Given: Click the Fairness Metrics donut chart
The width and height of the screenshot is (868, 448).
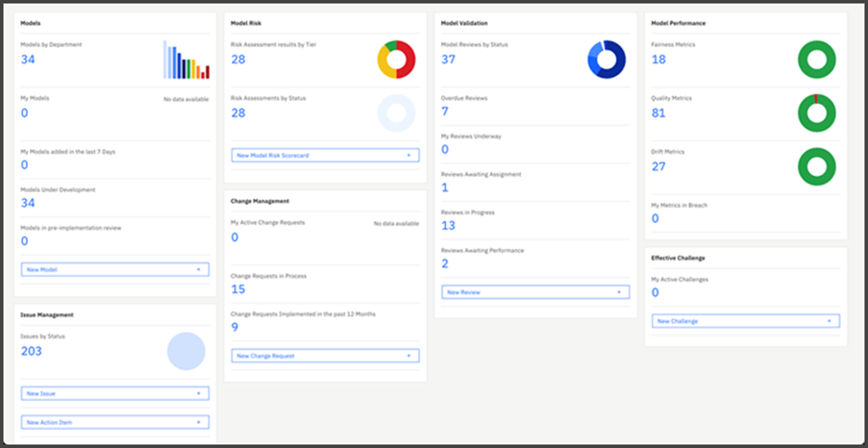Looking at the screenshot, I should coord(817,60).
